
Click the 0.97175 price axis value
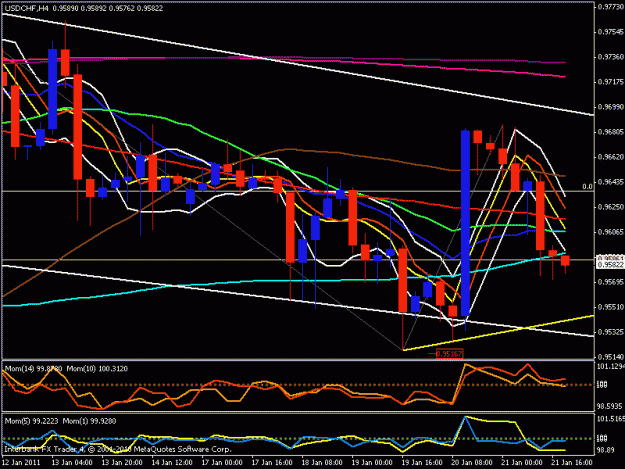click(x=611, y=82)
